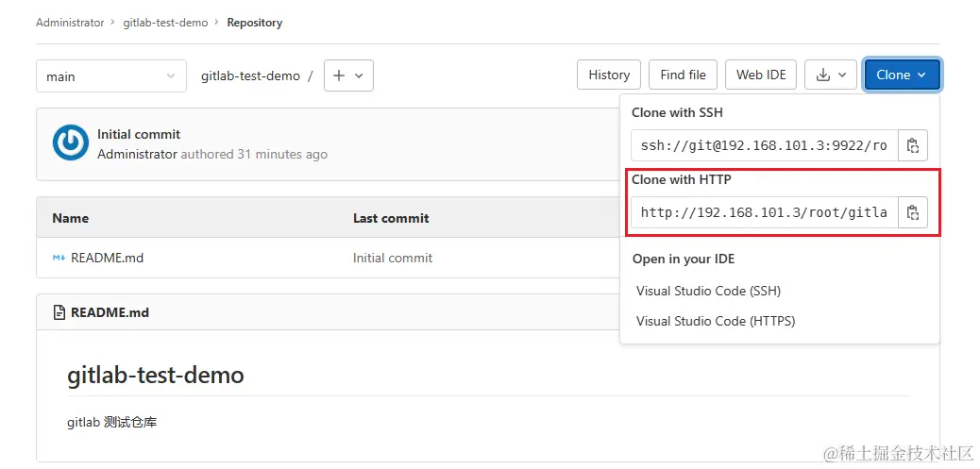The image size is (980, 469).
Task: Click the Last commit column header
Action: click(x=391, y=218)
